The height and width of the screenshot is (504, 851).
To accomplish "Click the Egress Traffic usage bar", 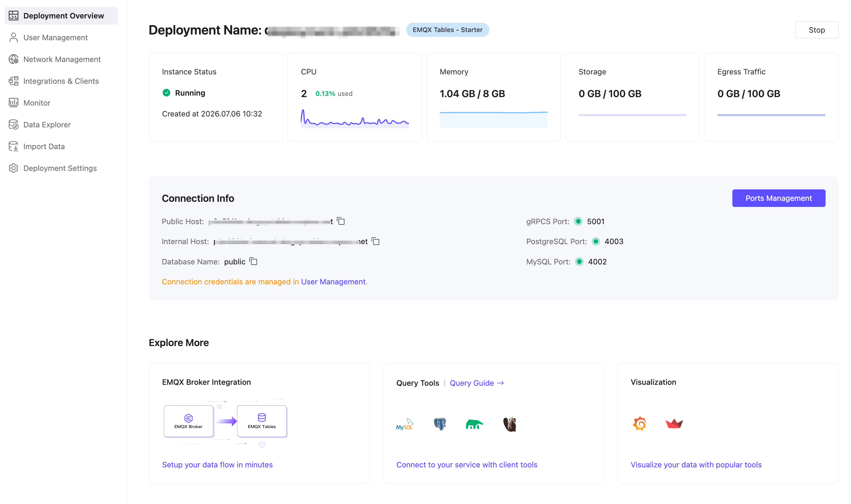I will (x=771, y=115).
